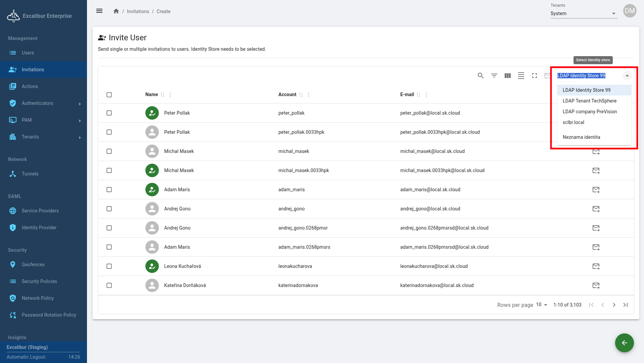Click send invitation icon for Adam Maris
This screenshot has height=363, width=644.
click(596, 190)
